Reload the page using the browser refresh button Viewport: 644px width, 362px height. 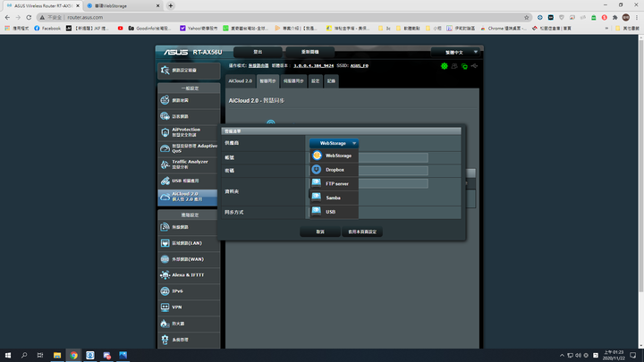click(29, 17)
